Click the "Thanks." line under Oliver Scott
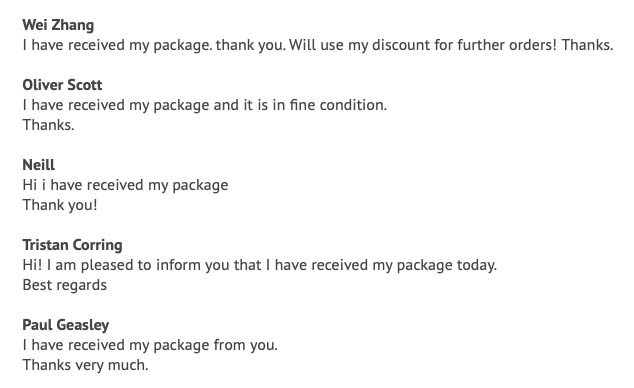The height and width of the screenshot is (388, 634). [x=49, y=125]
